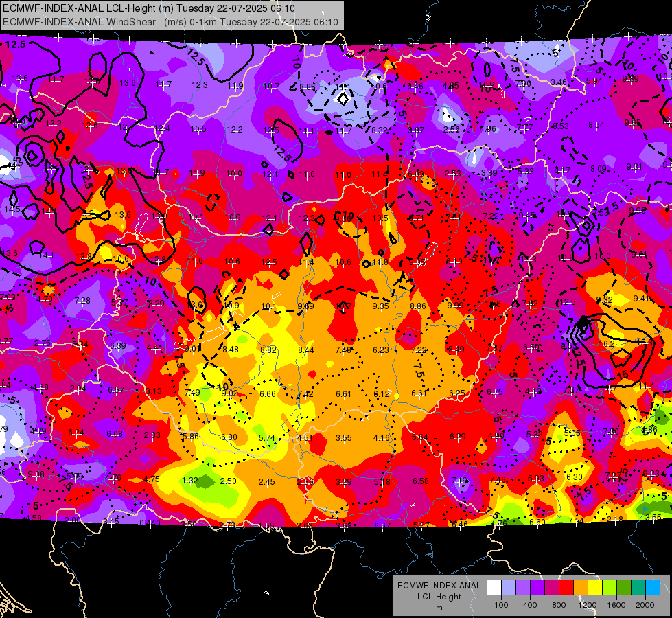Click the grid value 9.32
The width and height of the screenshot is (672, 618).
tap(604, 300)
